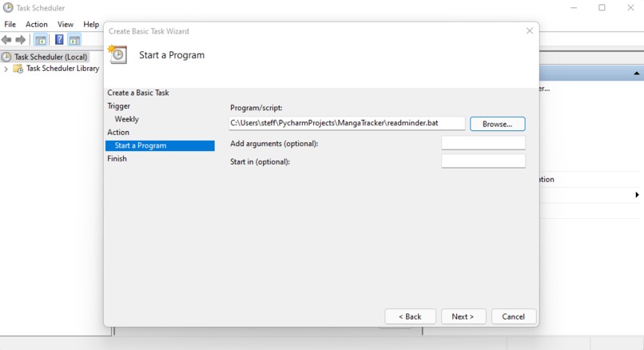Click the Task Scheduler window title icon
Screen dimensions: 644x350
(8, 8)
